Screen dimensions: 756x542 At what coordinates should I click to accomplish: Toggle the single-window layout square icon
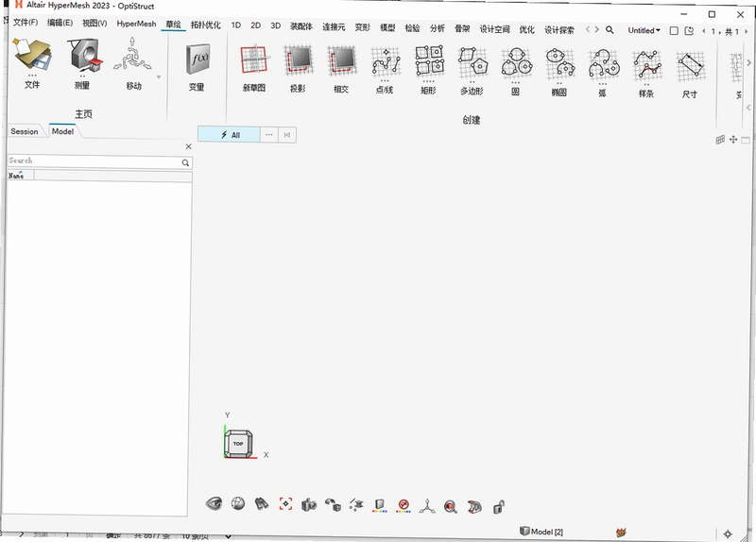tap(674, 31)
